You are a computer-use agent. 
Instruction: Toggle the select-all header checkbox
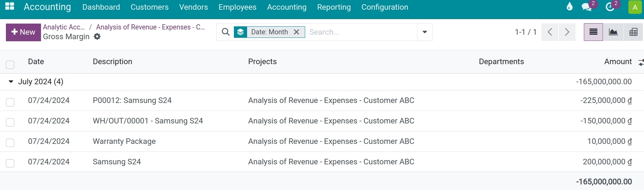(10, 64)
